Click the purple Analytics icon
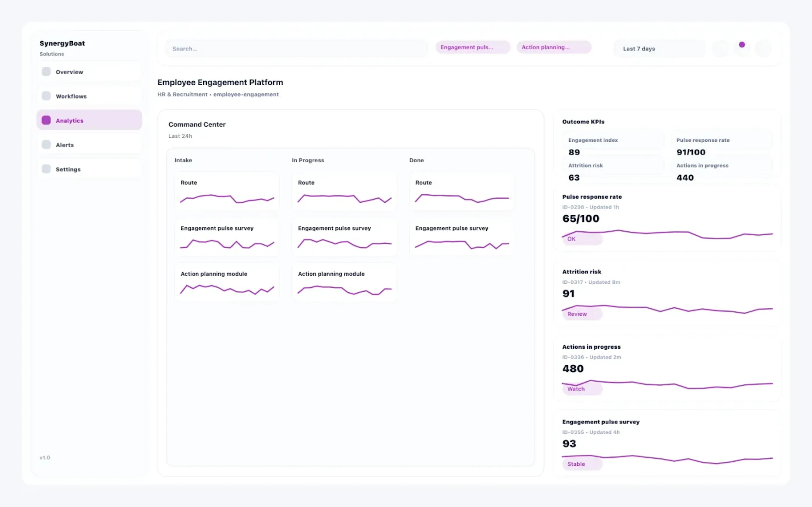 click(x=46, y=120)
